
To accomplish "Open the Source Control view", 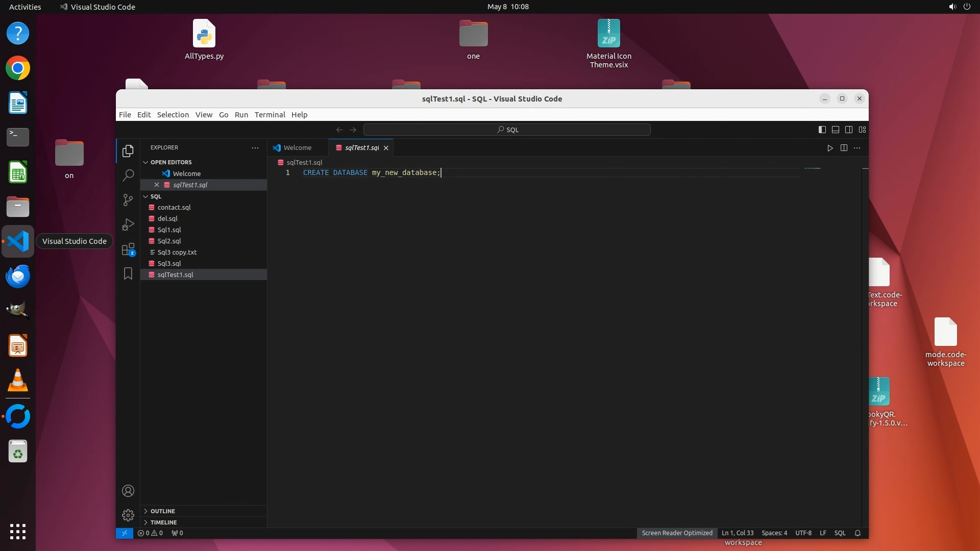I will pyautogui.click(x=128, y=200).
